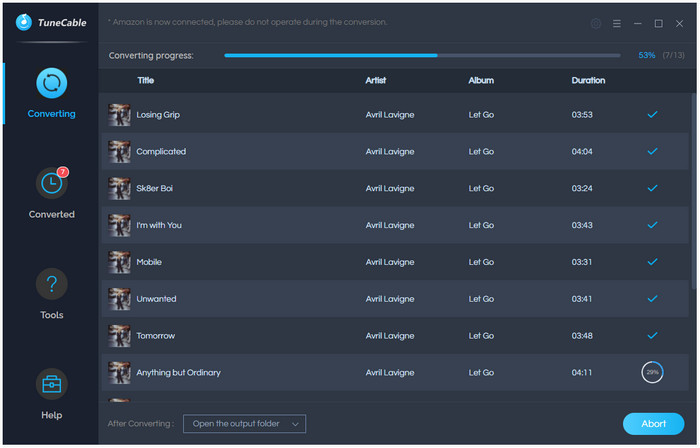Open the Converting section icon
Viewport: 700px width, 448px height.
pyautogui.click(x=51, y=83)
